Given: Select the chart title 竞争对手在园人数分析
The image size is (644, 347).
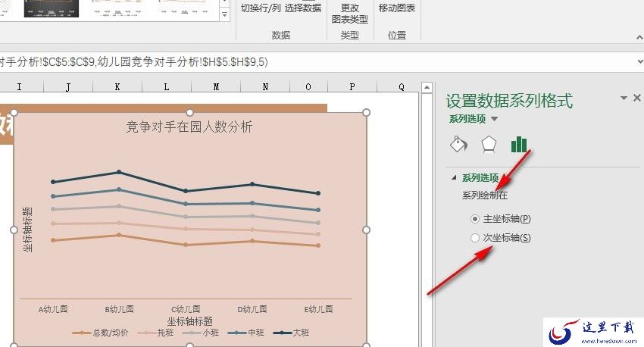Looking at the screenshot, I should pyautogui.click(x=189, y=127).
